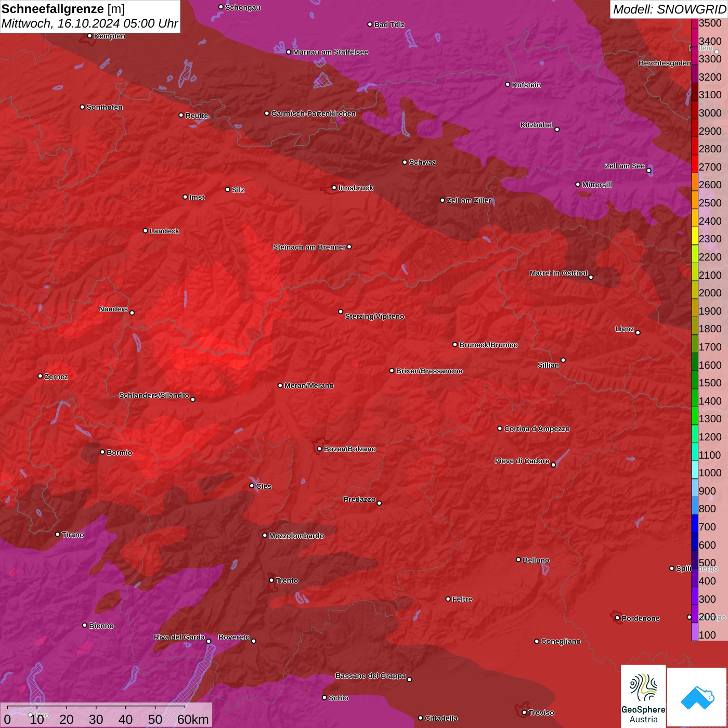This screenshot has width=728, height=728.
Task: Click the Belluno location dot
Action: coord(518,560)
